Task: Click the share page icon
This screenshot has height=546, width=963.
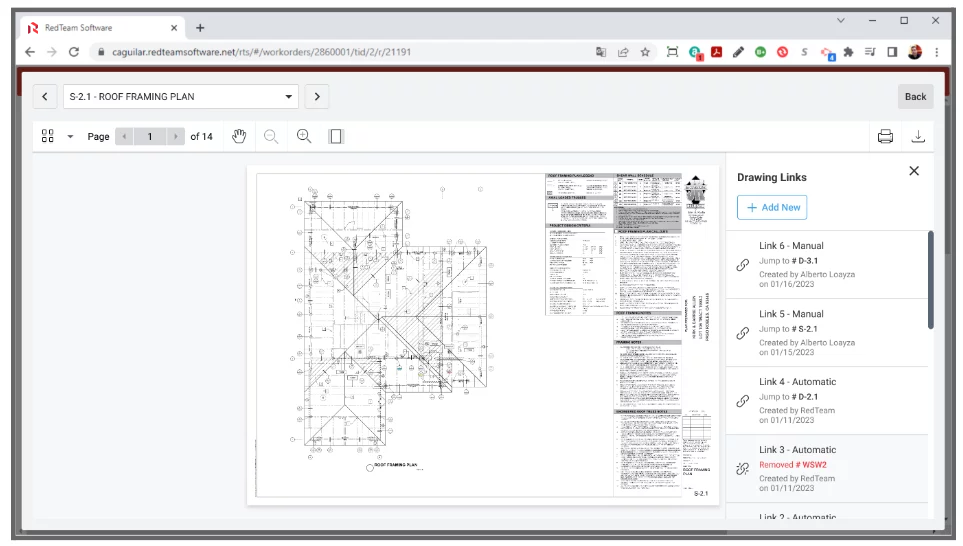Action: pyautogui.click(x=623, y=52)
